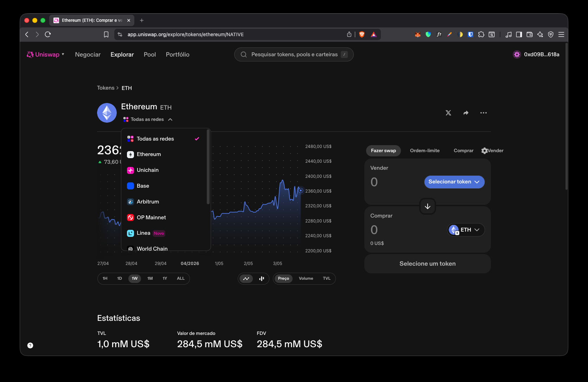Open the ETH token dropdown in Comprar
This screenshot has height=382, width=588.
pyautogui.click(x=466, y=230)
